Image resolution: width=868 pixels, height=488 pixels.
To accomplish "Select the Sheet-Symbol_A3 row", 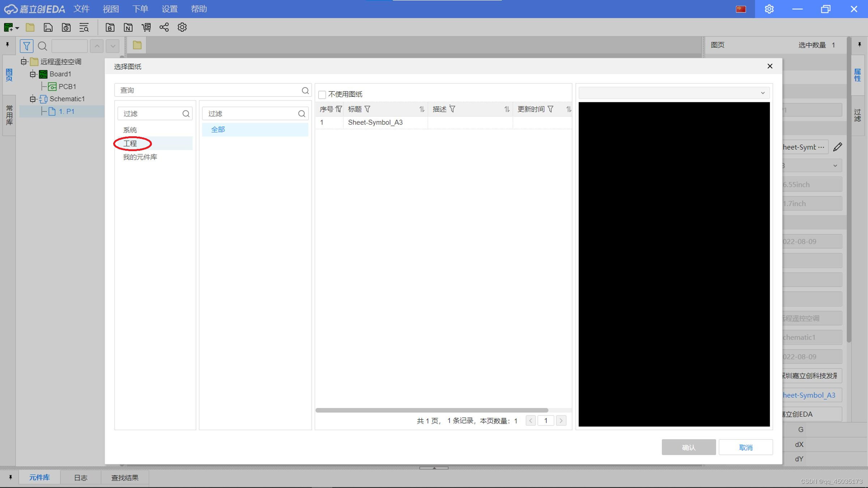I will (x=375, y=123).
